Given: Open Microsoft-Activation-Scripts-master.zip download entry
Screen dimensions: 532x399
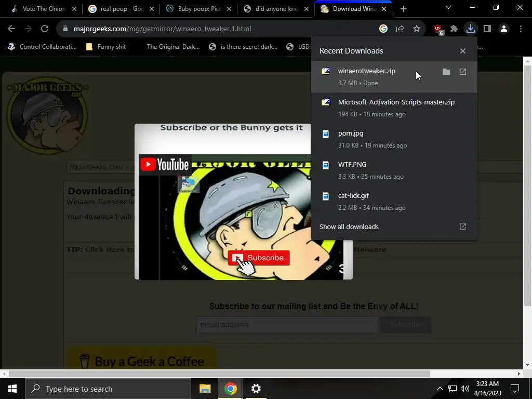Looking at the screenshot, I should click(x=394, y=108).
